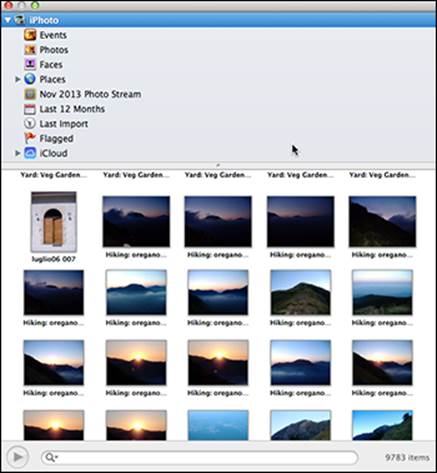Open the Flagged flag icon
Screen dimensions: 437x473
pyautogui.click(x=30, y=138)
